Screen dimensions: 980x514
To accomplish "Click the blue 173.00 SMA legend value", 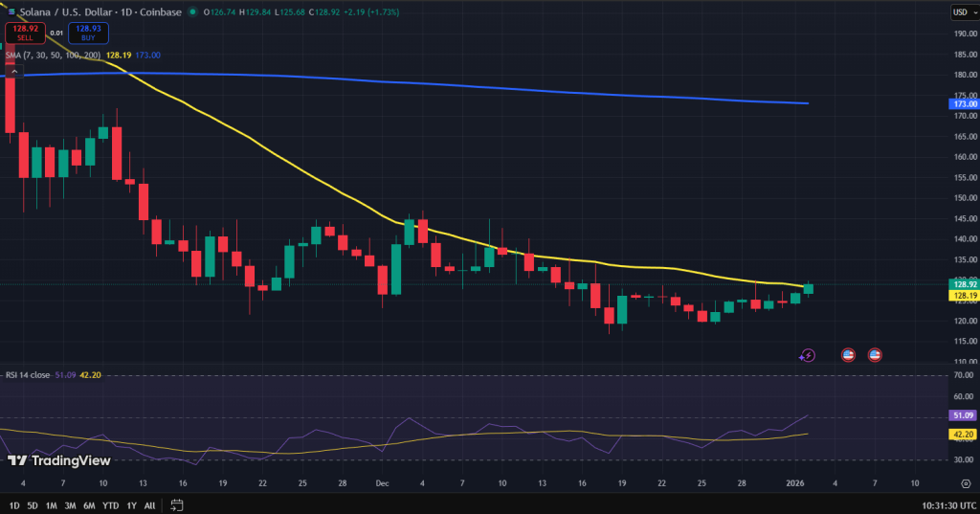I will pyautogui.click(x=148, y=55).
